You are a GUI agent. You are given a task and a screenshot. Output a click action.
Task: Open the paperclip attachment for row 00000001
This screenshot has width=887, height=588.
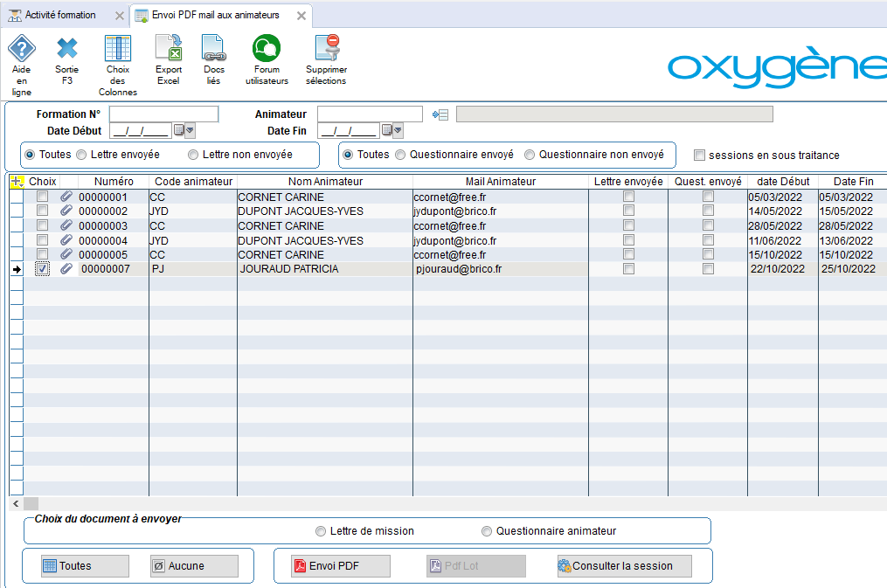(66, 197)
